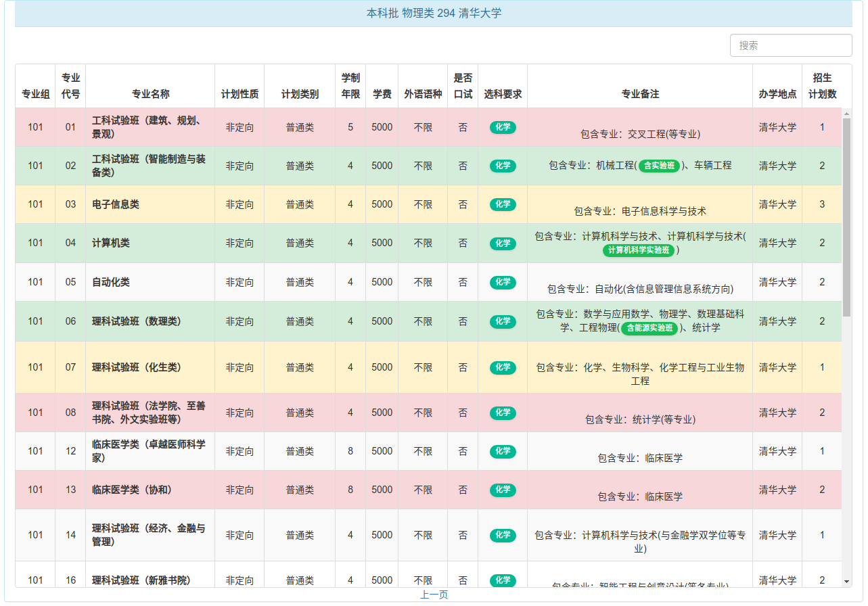
Task: Click 学制年限 value 5 in row 01
Action: [x=350, y=127]
